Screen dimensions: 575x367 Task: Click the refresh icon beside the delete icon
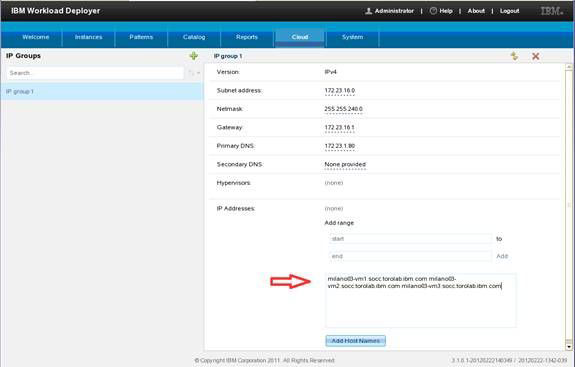click(514, 56)
